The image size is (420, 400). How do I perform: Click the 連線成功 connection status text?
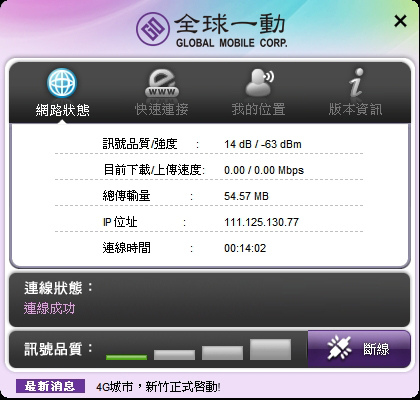49,309
